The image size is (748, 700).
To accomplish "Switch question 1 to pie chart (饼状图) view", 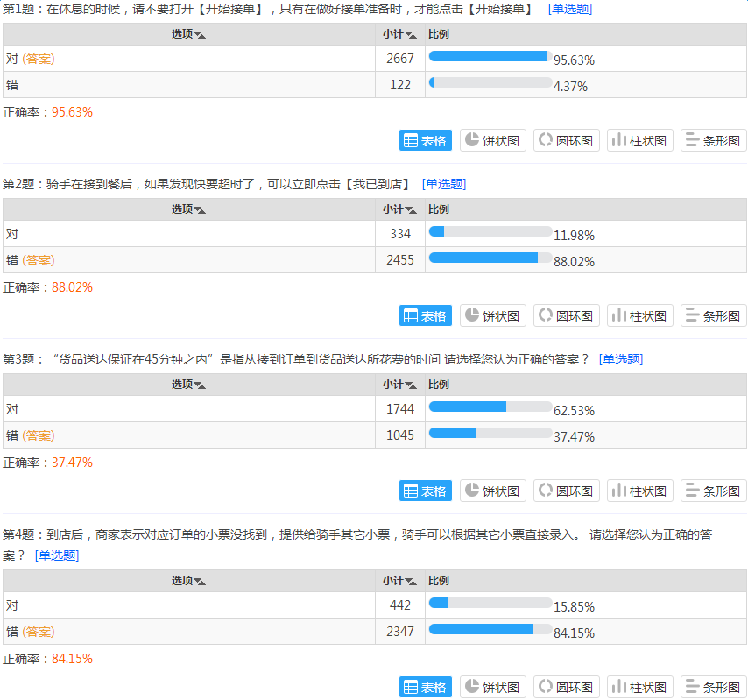I will pos(493,140).
